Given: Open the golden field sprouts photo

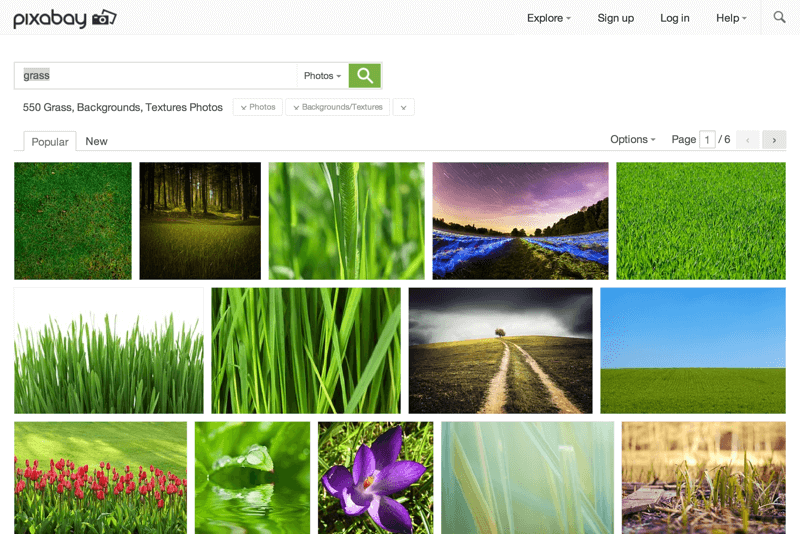Looking at the screenshot, I should pos(704,478).
